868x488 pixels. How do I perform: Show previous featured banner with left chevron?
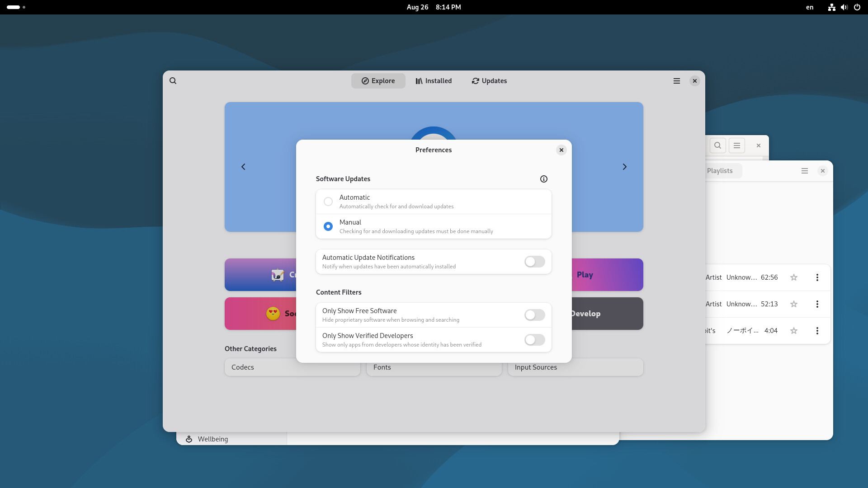[x=243, y=167]
